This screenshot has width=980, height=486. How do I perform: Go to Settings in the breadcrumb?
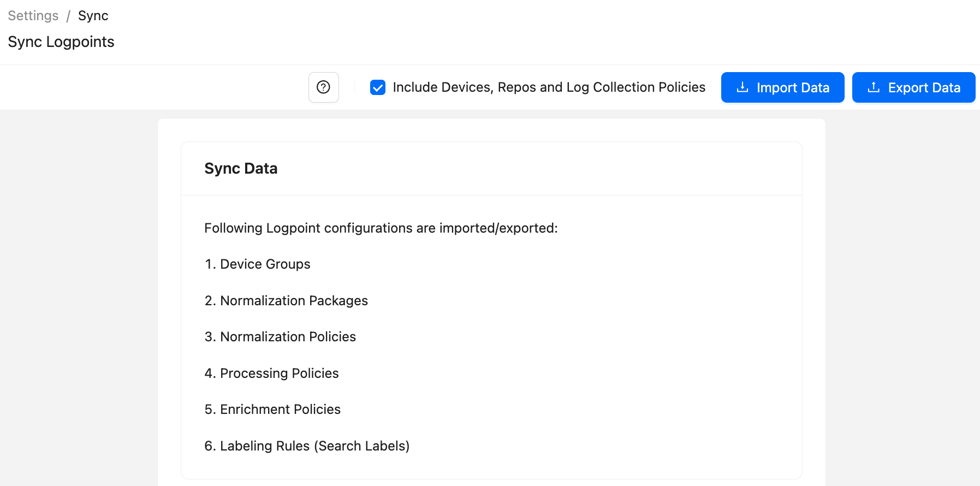tap(33, 16)
